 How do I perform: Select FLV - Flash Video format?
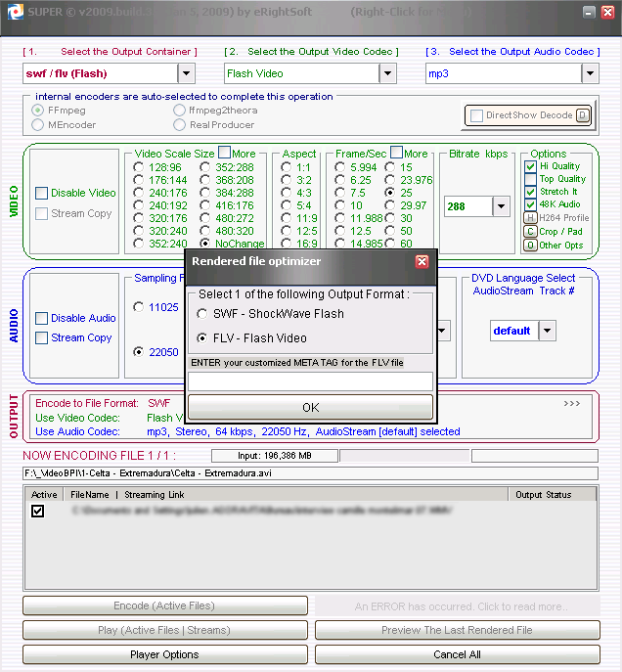(x=201, y=338)
